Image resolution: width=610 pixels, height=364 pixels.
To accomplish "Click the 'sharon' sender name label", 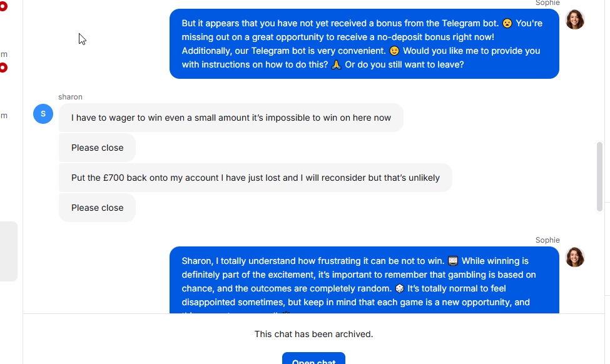I will click(x=71, y=97).
